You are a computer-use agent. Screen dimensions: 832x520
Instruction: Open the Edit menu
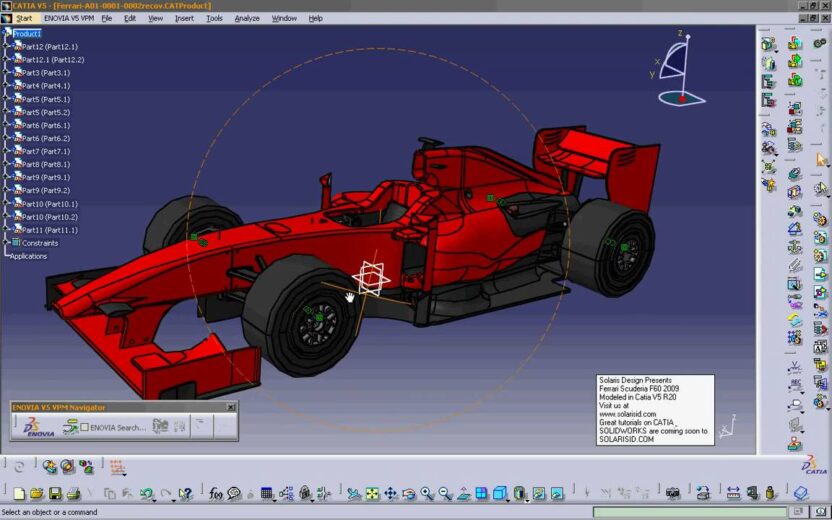click(x=130, y=18)
